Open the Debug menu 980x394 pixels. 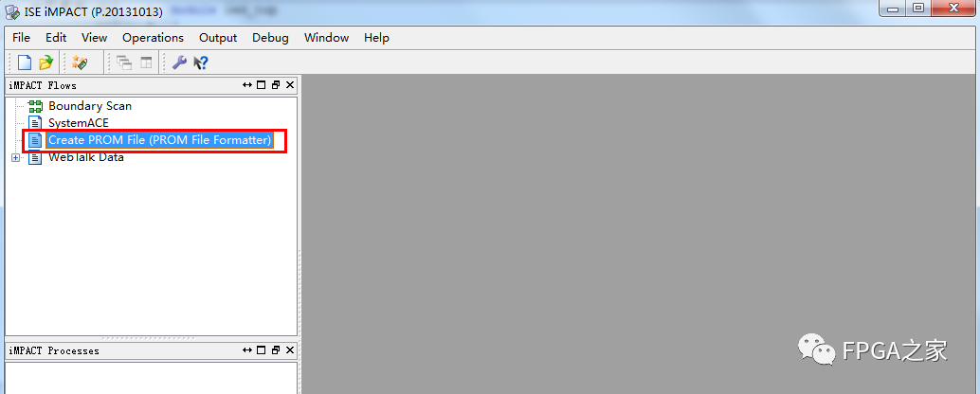click(x=271, y=38)
